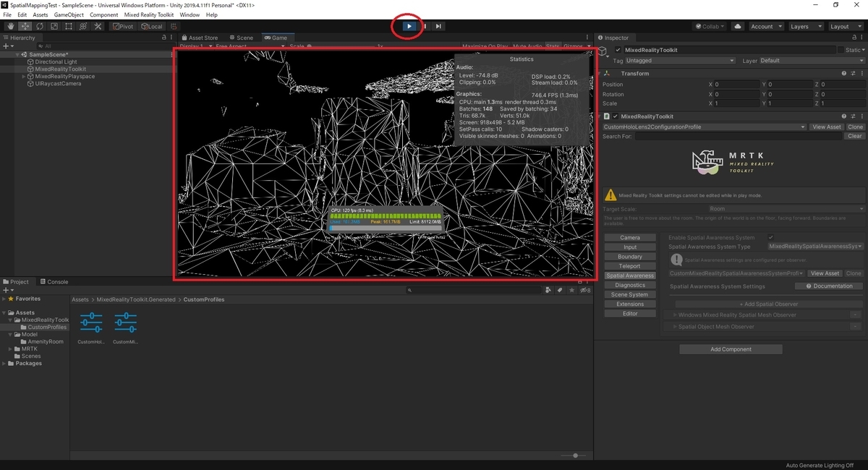Click the Inspector lock icon

click(854, 38)
